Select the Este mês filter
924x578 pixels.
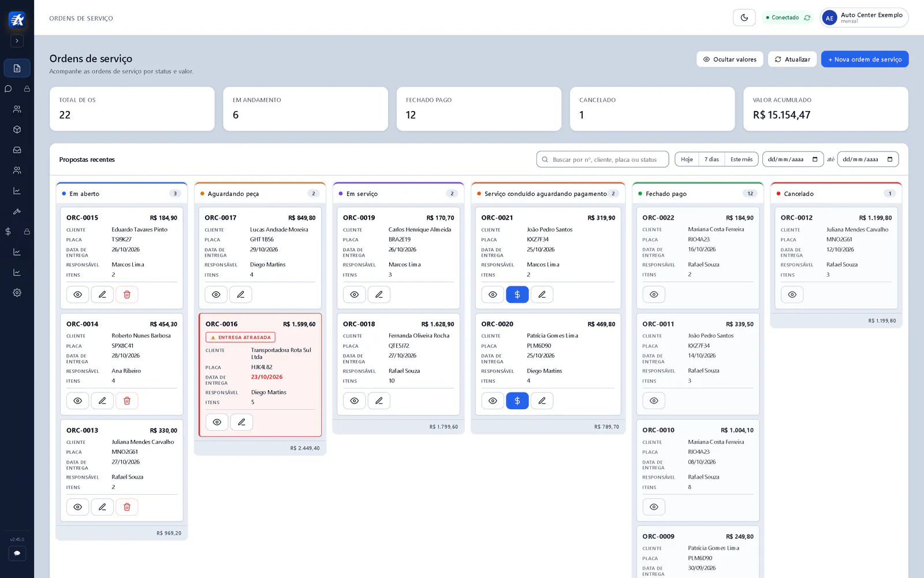click(x=742, y=160)
